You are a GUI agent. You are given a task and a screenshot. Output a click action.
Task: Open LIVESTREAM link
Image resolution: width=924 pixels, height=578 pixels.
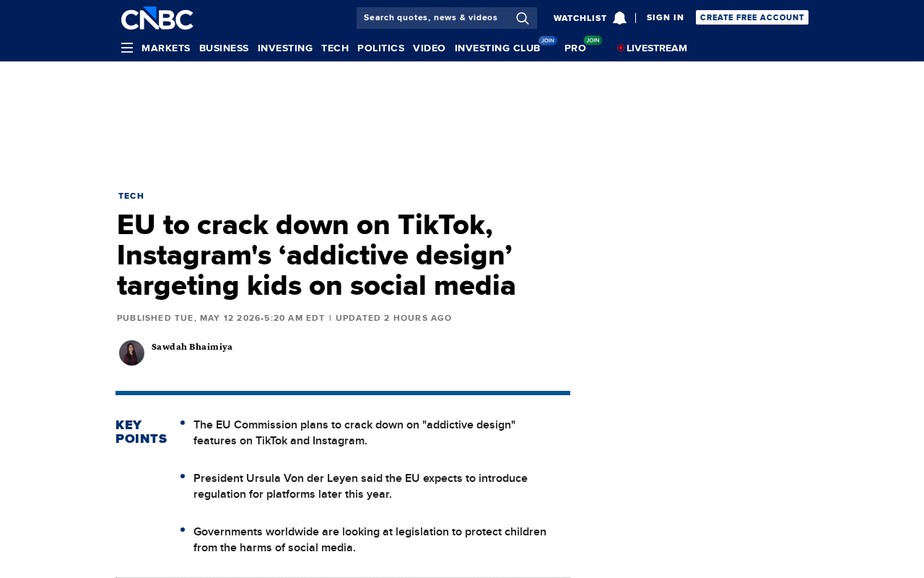coord(657,48)
